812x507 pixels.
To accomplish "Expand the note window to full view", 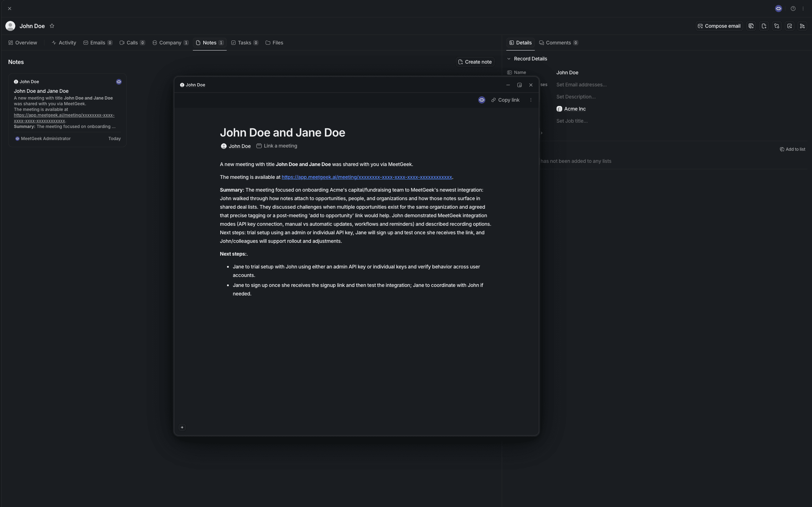I will pos(519,85).
